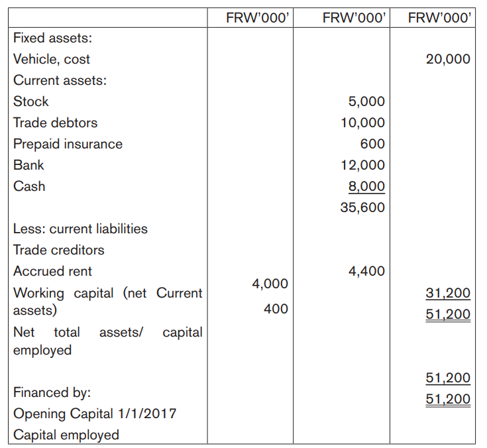Select the Bank amount 12,000
Viewport: 487px width, 448px height.
[x=363, y=165]
